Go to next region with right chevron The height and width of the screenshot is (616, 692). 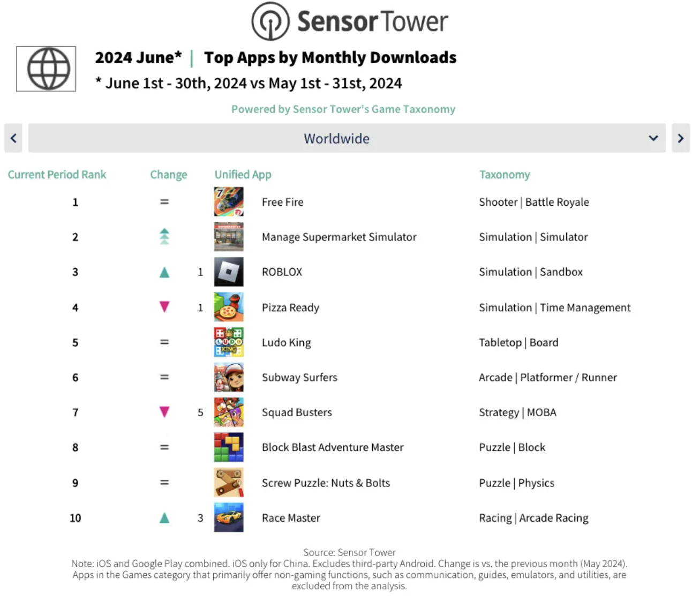click(x=680, y=139)
